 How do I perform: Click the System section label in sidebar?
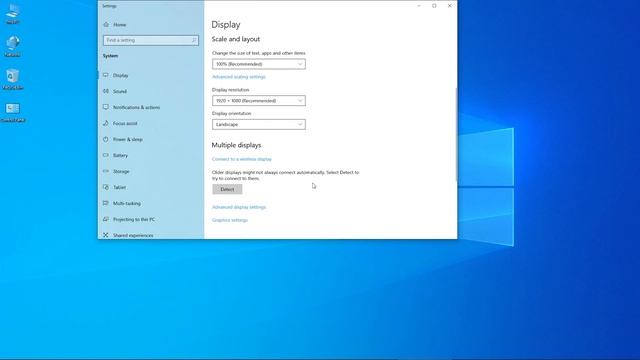(111, 56)
